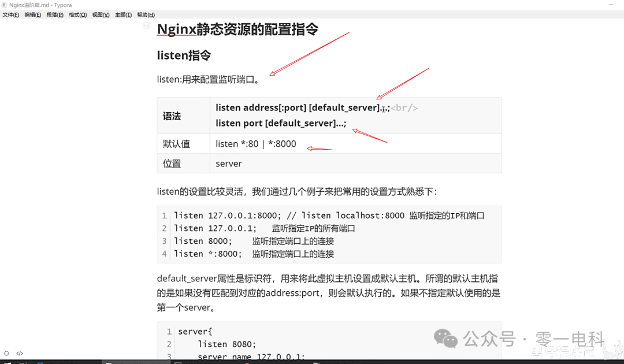The height and width of the screenshot is (364, 624).
Task: Open the 编辑(E) menu
Action: (x=32, y=14)
